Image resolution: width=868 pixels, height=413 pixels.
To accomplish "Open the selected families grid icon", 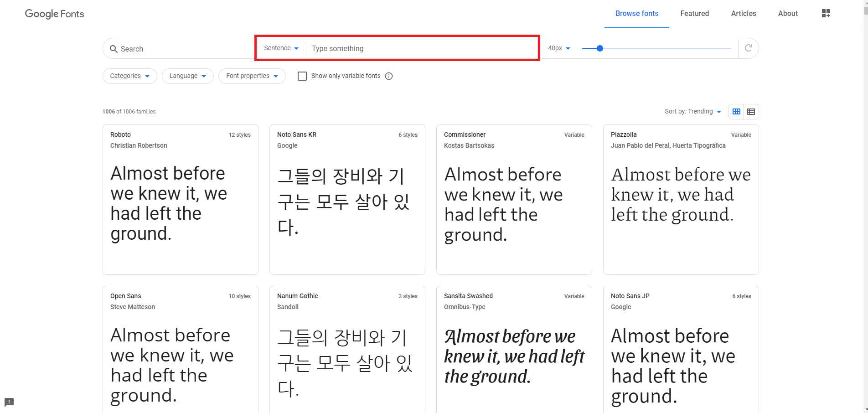I will [x=826, y=13].
